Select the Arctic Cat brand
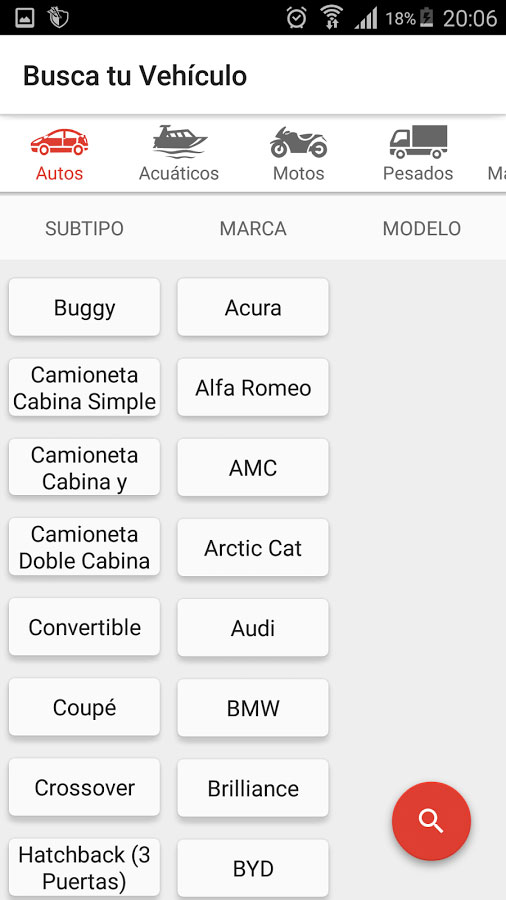Image resolution: width=506 pixels, height=900 pixels. point(253,548)
